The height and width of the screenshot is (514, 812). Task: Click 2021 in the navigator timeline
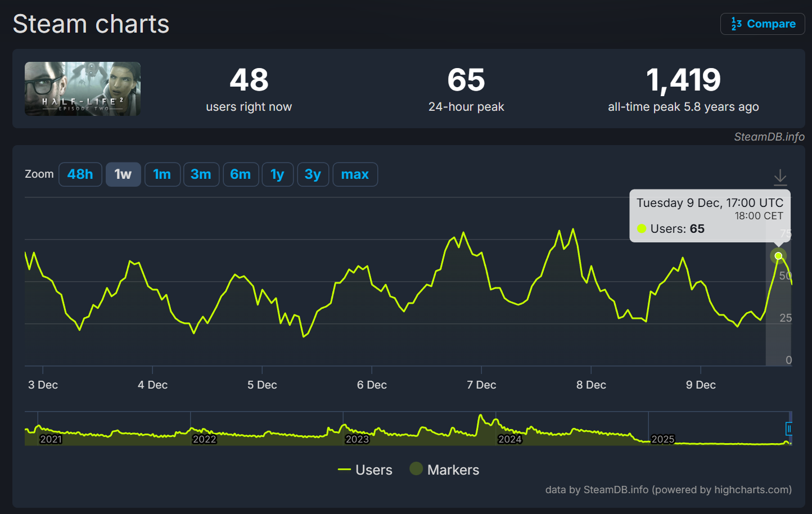click(51, 439)
